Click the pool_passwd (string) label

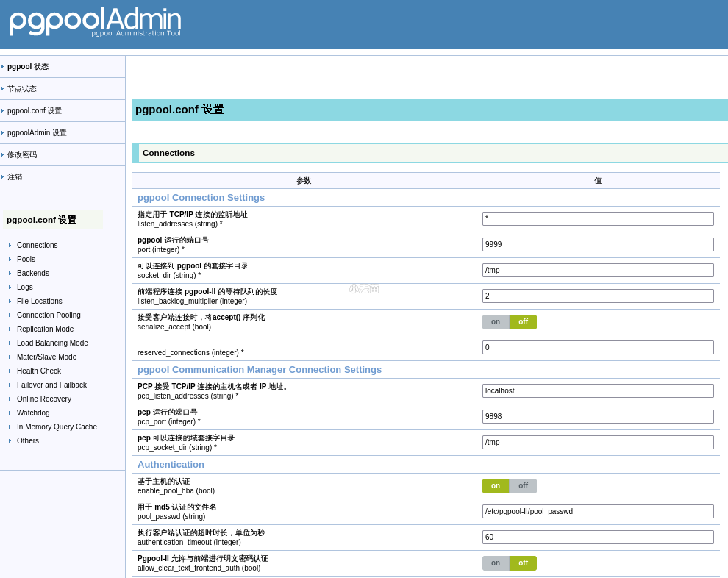[171, 517]
